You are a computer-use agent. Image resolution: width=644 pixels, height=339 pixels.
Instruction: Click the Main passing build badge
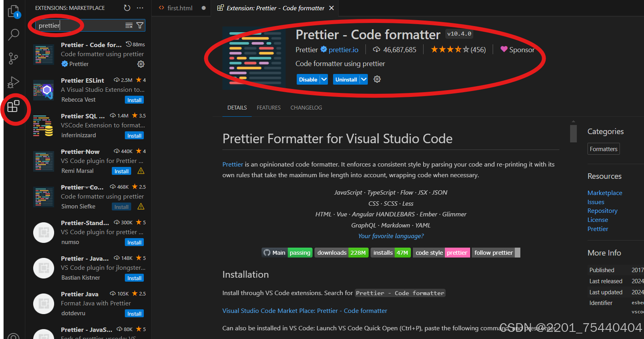287,253
